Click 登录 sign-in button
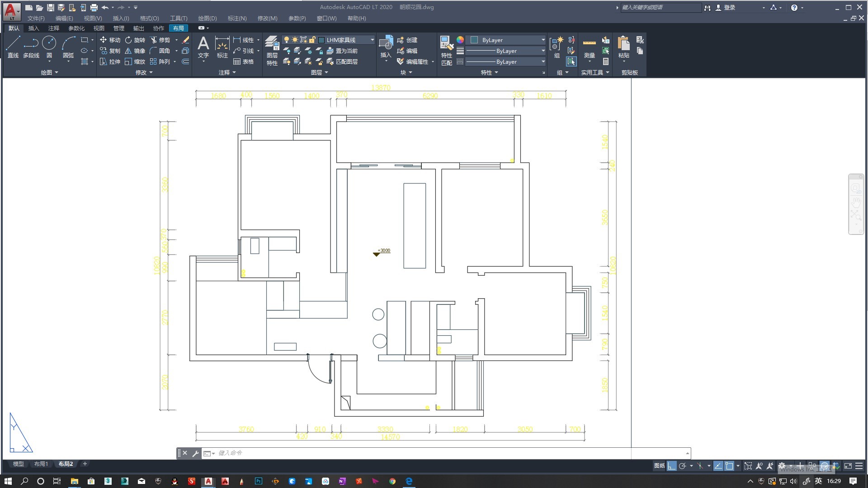The image size is (868, 488). 725,8
